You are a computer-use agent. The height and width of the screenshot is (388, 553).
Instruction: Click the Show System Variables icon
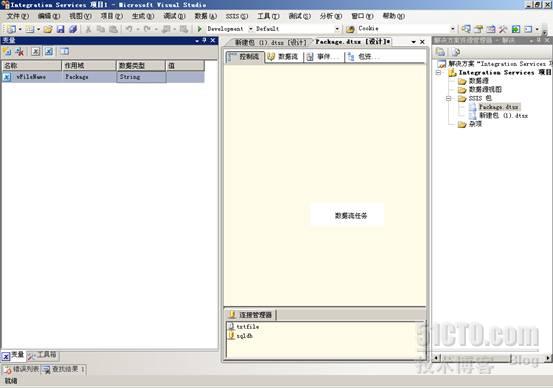pyautogui.click(x=35, y=52)
